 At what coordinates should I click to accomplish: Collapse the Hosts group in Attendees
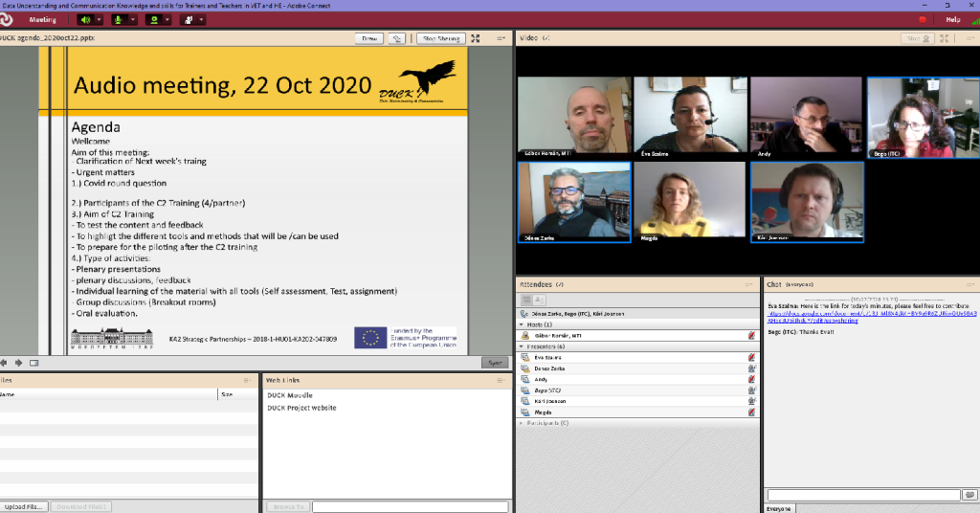point(521,324)
